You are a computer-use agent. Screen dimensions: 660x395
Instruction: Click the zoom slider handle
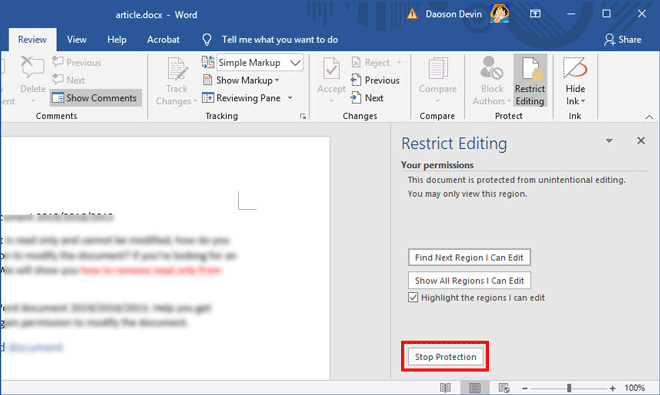click(569, 388)
